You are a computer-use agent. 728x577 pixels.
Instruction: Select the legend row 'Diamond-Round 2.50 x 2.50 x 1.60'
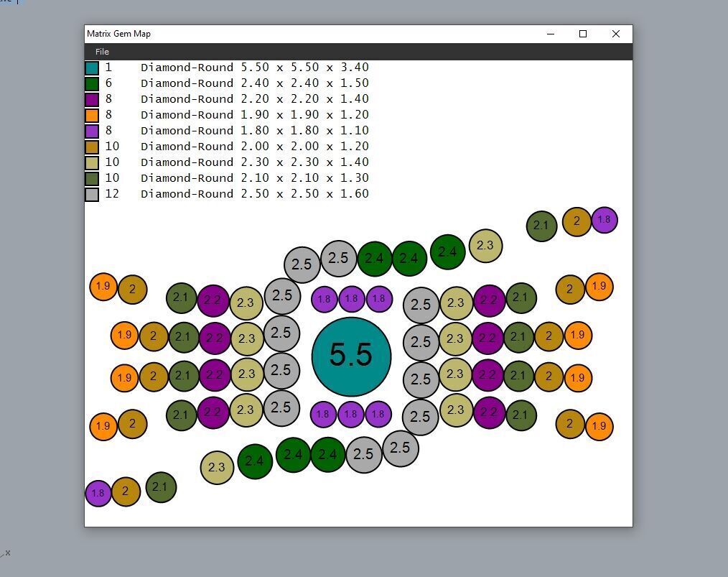click(255, 194)
